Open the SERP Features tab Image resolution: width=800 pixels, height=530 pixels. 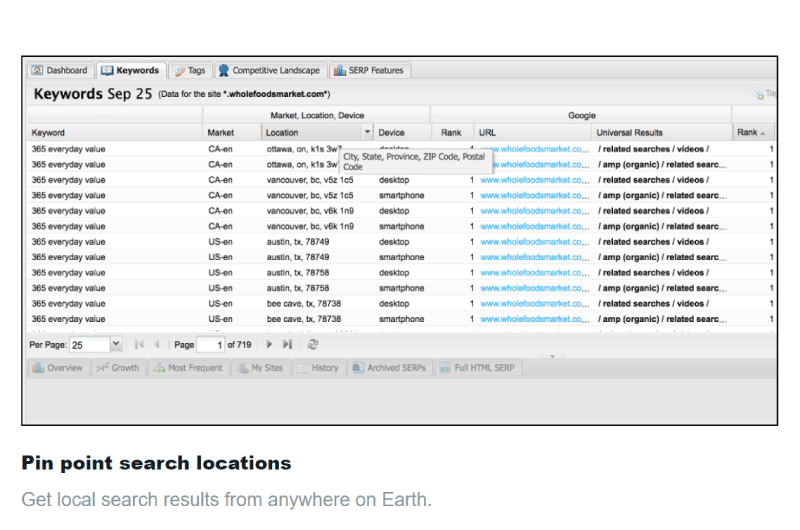tap(369, 70)
